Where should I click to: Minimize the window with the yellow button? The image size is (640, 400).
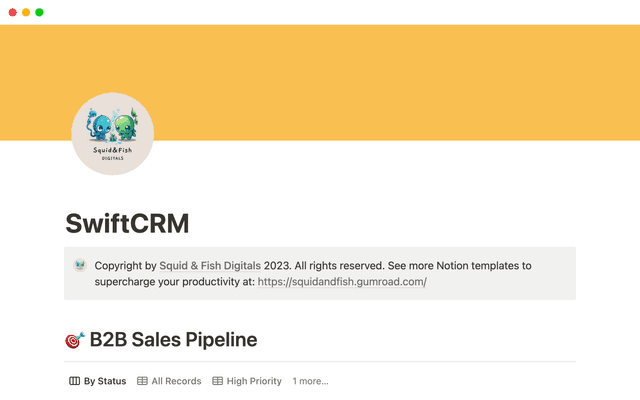point(25,12)
